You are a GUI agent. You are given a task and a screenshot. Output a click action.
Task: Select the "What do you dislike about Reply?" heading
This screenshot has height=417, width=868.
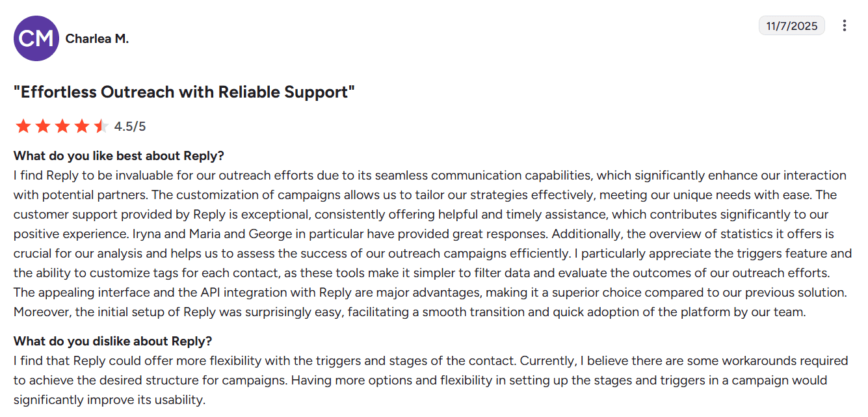tap(113, 342)
